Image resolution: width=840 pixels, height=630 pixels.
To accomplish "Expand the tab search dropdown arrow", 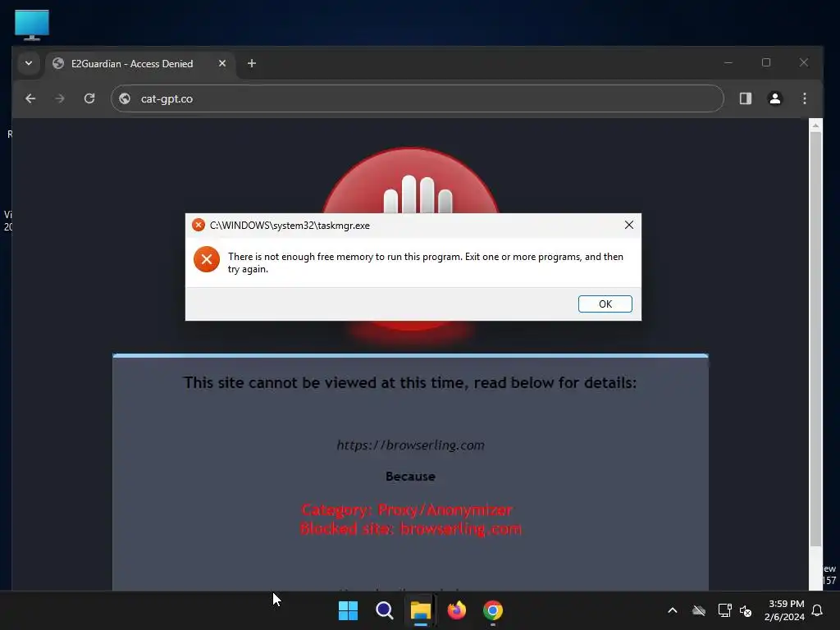I will coord(29,63).
